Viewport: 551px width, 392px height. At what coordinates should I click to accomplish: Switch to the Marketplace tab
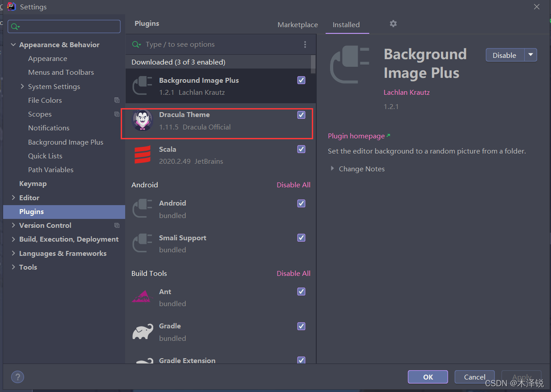click(x=298, y=24)
